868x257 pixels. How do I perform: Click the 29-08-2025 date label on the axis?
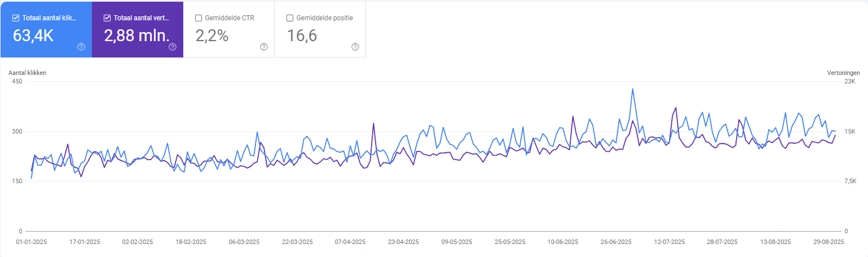coord(828,242)
